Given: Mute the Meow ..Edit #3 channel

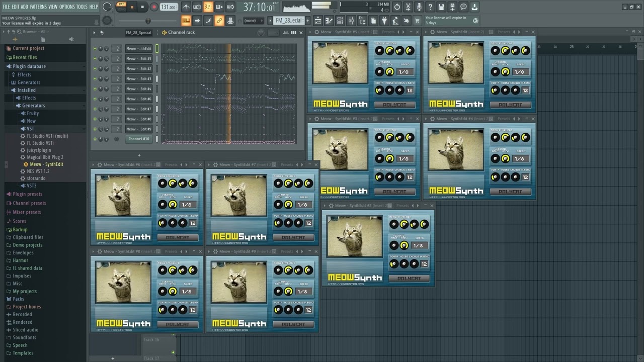Looking at the screenshot, I should 95,79.
